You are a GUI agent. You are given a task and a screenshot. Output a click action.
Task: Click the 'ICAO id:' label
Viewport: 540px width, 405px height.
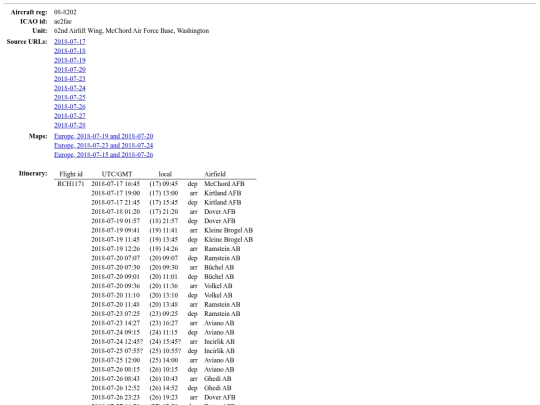click(x=33, y=22)
